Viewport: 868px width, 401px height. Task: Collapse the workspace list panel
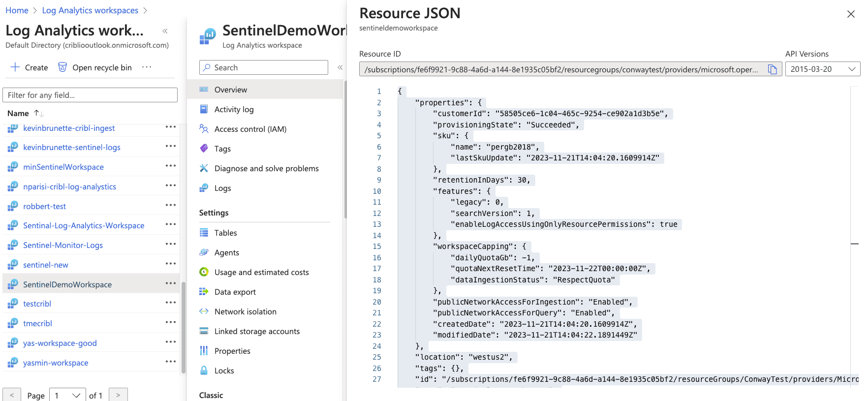click(x=165, y=31)
